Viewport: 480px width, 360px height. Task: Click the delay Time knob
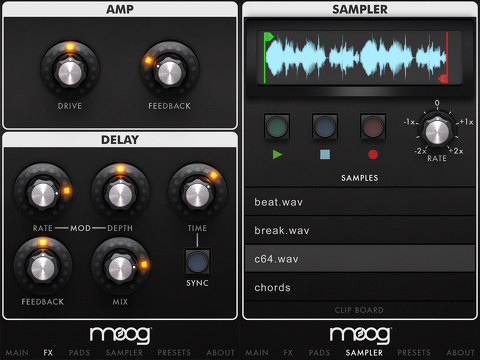197,194
